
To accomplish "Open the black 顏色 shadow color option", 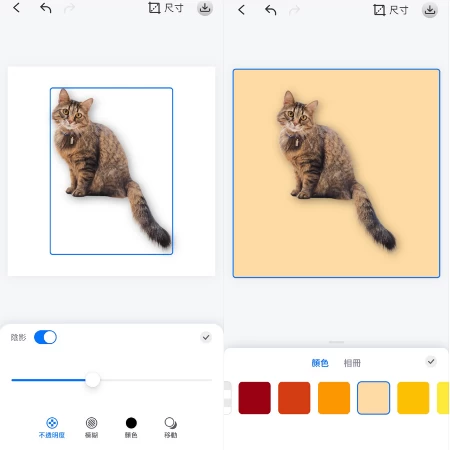I will click(x=131, y=428).
